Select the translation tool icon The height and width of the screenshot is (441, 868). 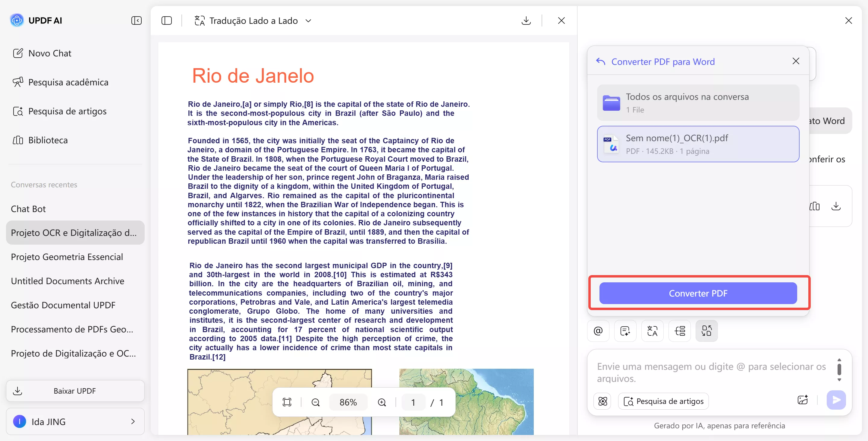pyautogui.click(x=652, y=331)
